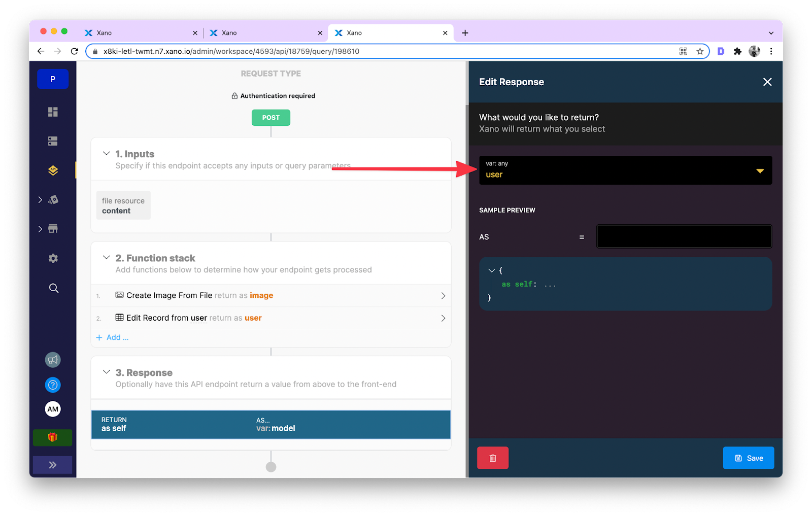The width and height of the screenshot is (812, 516).
Task: Save the Edit Response changes
Action: tap(748, 458)
